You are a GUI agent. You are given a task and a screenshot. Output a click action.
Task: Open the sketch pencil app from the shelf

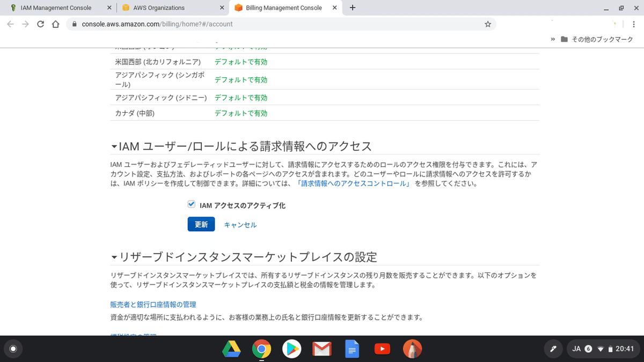pyautogui.click(x=412, y=349)
